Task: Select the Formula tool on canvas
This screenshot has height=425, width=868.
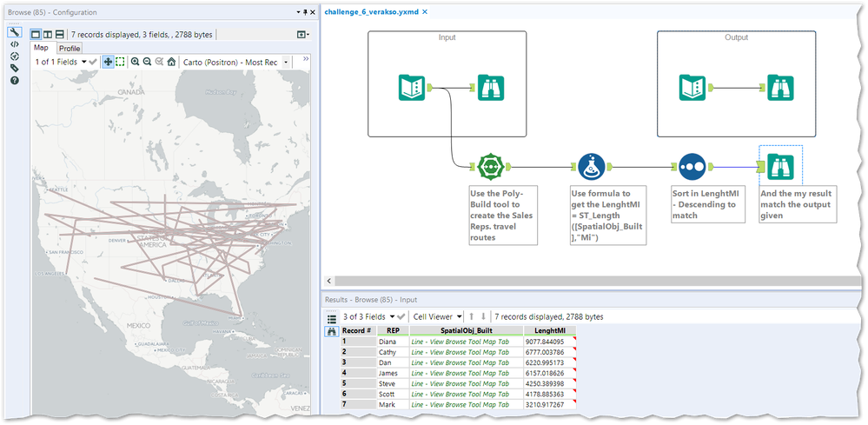Action: 591,166
